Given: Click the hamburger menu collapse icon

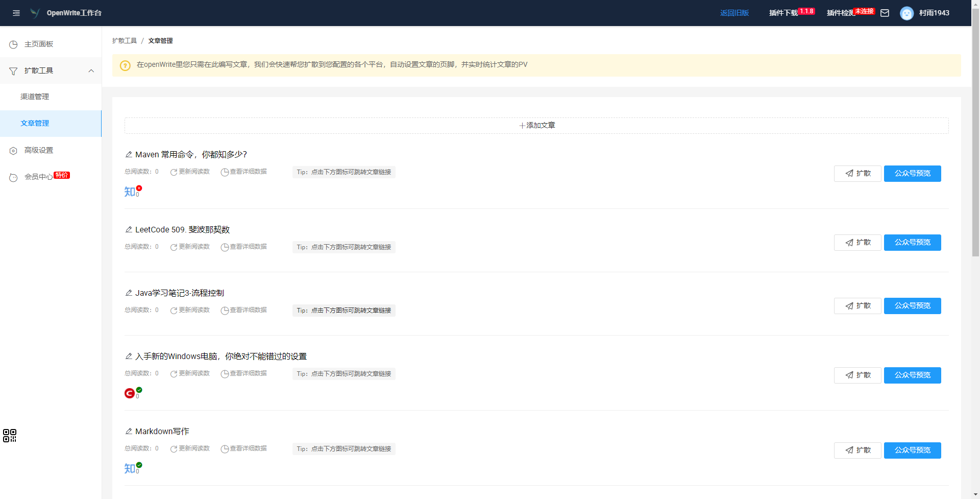Looking at the screenshot, I should [16, 13].
